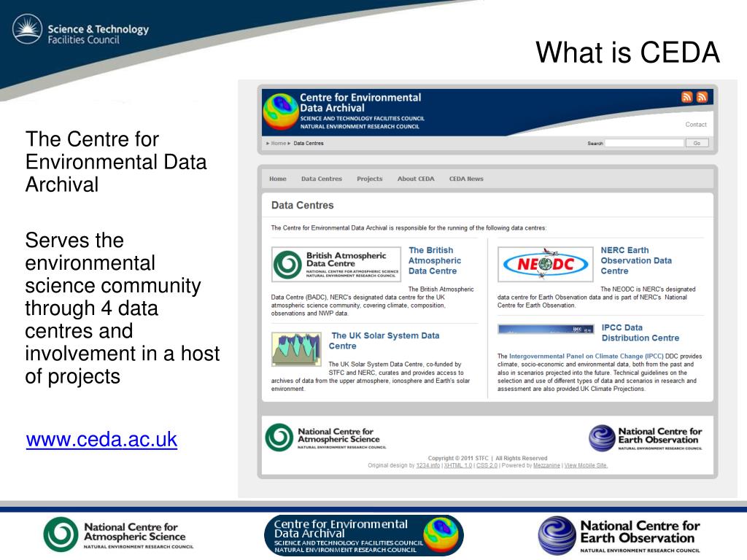Open the Data Centres navigation tab
Screen dimensions: 747x560
[x=322, y=179]
